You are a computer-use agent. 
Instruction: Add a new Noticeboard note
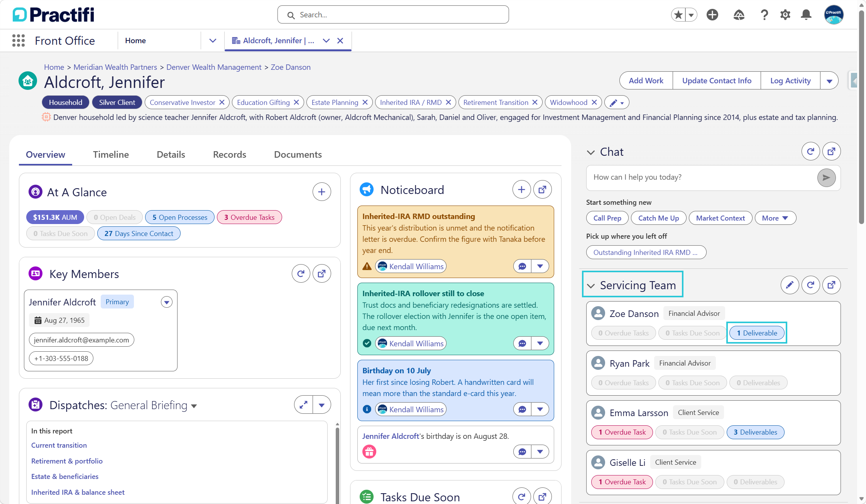click(521, 190)
